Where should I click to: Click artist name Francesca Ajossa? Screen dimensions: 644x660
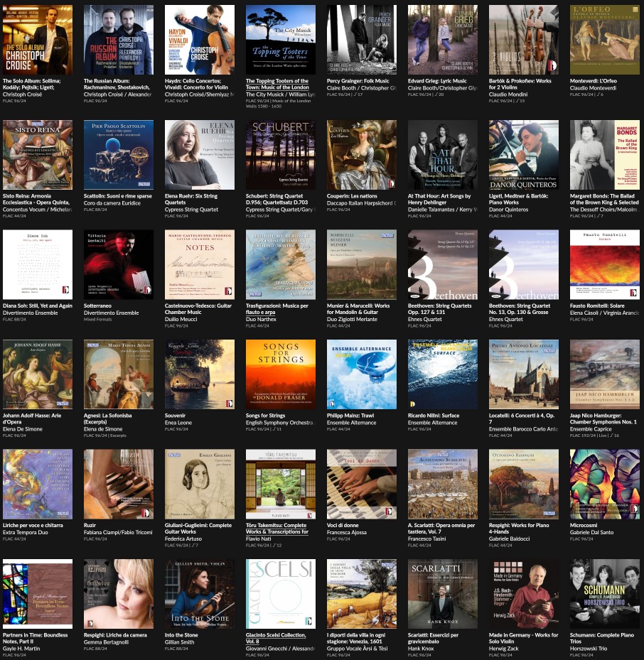[346, 532]
